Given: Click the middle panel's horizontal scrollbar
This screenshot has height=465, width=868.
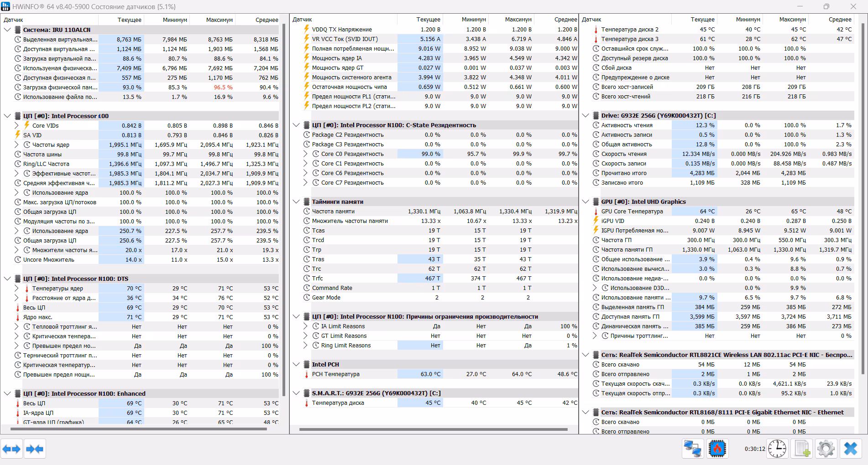Looking at the screenshot, I should pyautogui.click(x=433, y=429).
